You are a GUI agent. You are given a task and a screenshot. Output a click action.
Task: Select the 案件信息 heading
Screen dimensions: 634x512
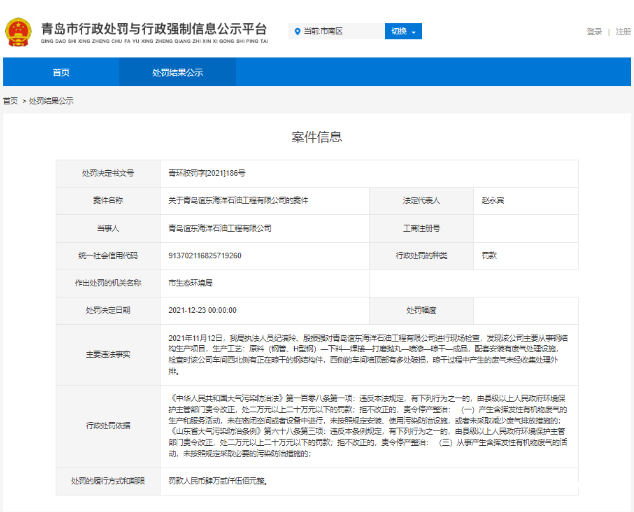click(317, 137)
